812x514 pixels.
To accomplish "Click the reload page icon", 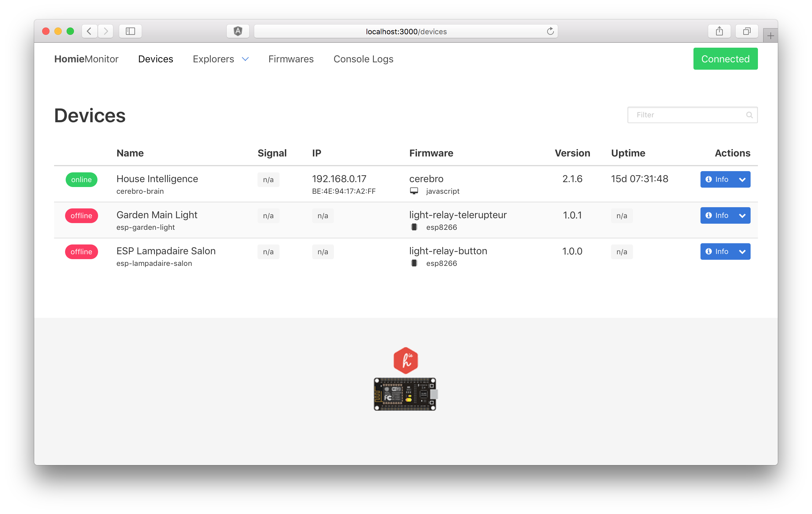I will pos(550,31).
